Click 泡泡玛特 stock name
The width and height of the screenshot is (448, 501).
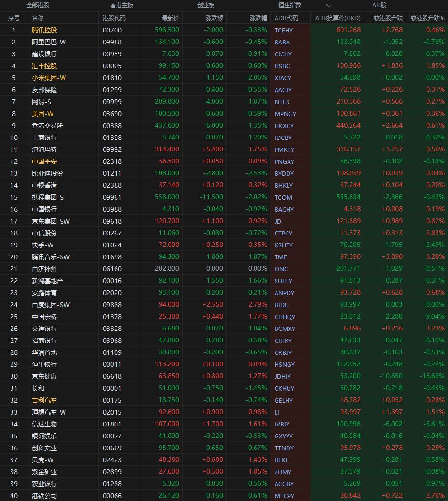point(44,149)
